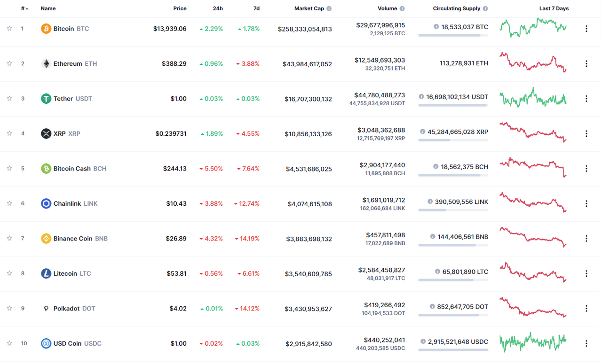This screenshot has width=602, height=364.
Task: Star Ethereum to add to watchlist
Action: click(9, 63)
